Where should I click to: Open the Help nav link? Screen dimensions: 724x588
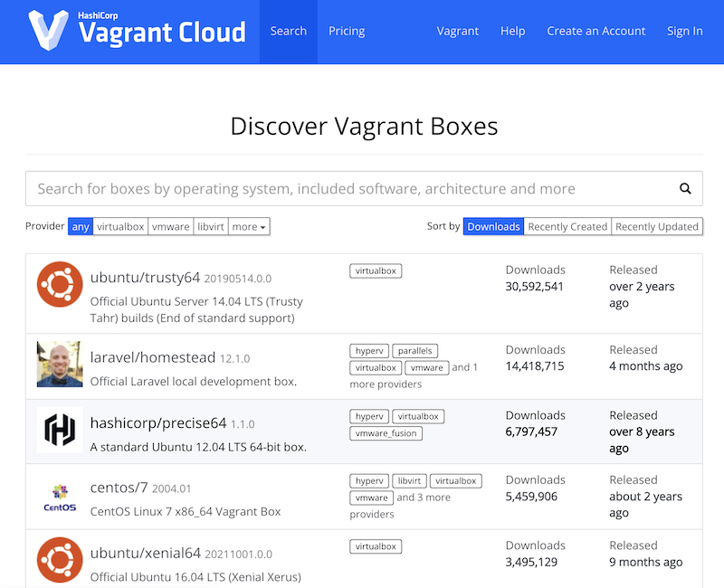512,32
